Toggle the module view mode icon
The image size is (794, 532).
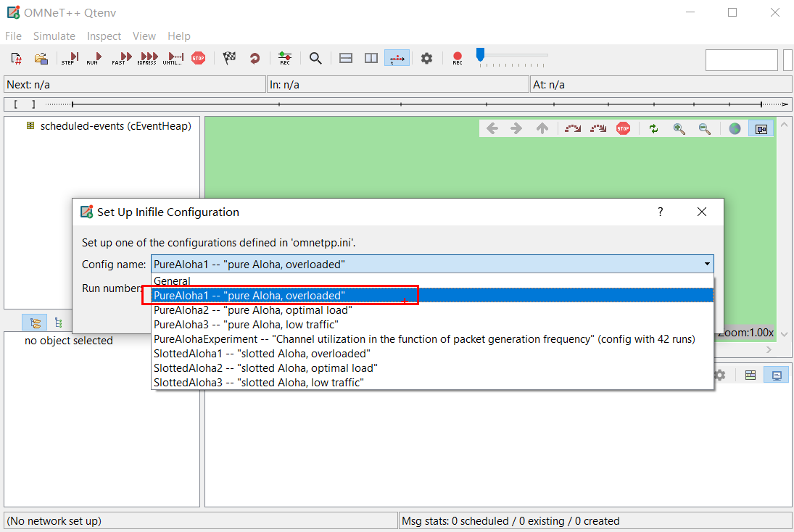[x=761, y=128]
